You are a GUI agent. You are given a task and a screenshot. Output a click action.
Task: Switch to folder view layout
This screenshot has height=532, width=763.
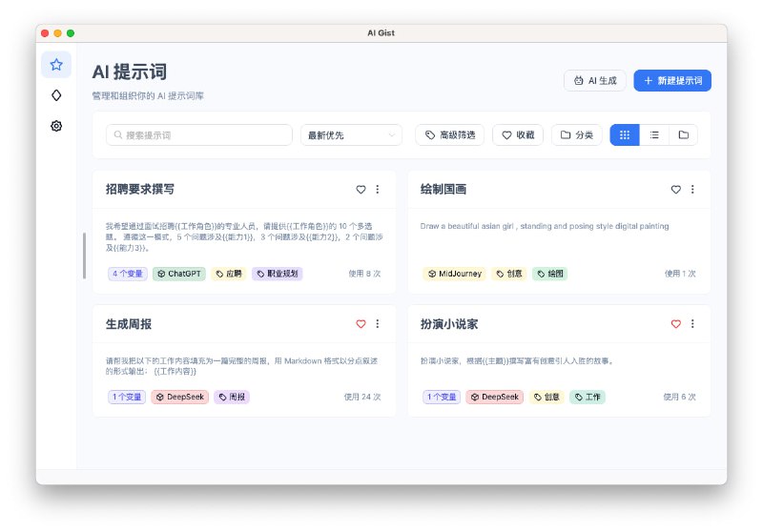(x=683, y=135)
